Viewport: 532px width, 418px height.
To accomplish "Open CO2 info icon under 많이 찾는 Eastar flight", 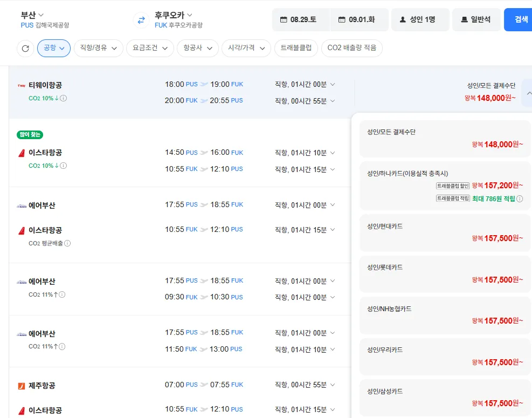I will pos(64,166).
